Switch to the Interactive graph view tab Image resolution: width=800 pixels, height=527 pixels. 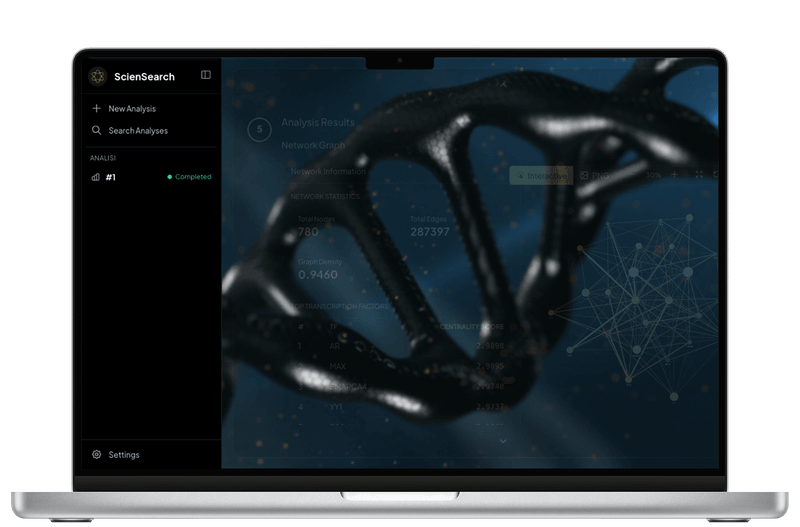click(x=541, y=175)
